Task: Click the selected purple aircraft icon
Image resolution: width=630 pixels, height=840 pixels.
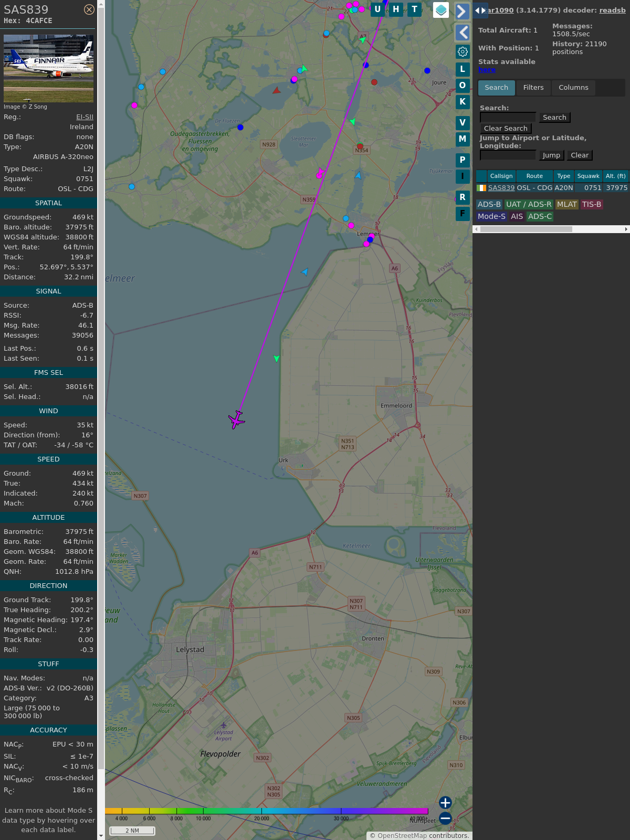Action: pos(237,419)
